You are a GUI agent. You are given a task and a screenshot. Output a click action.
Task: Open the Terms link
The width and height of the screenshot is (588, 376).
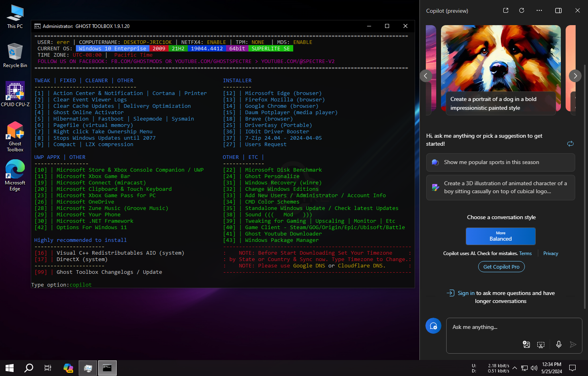(525, 253)
